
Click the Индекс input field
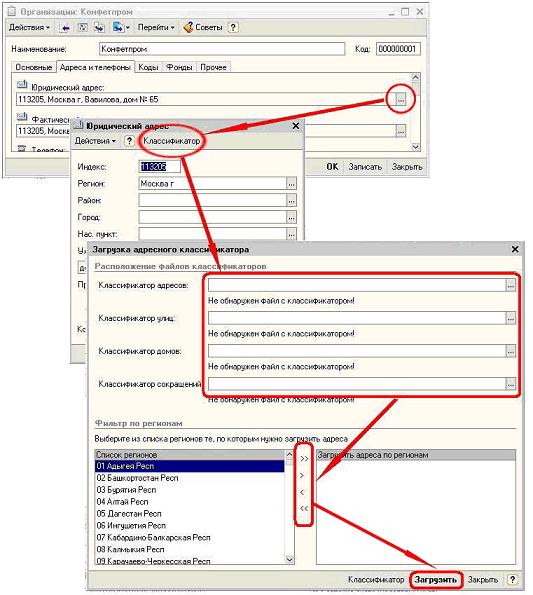[159, 167]
